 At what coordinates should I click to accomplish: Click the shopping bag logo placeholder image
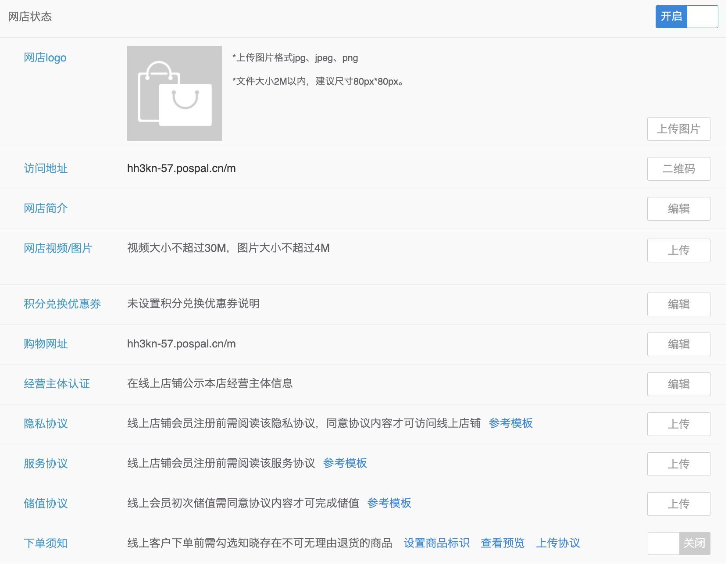(175, 93)
